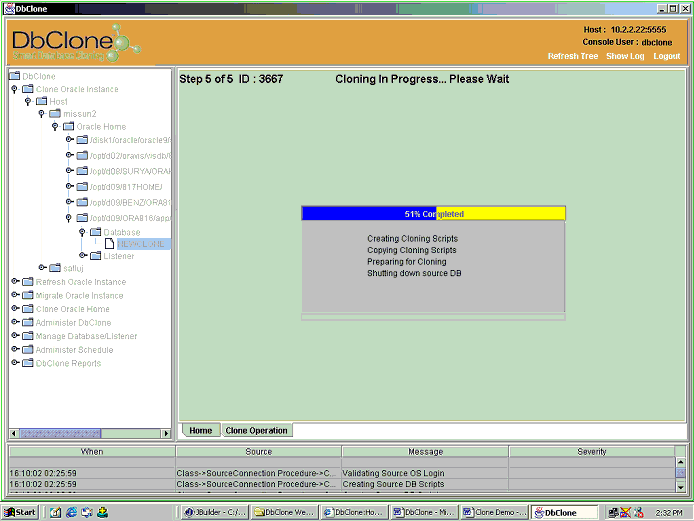Click the Migrate Oracle Instance folder icon

(28, 295)
